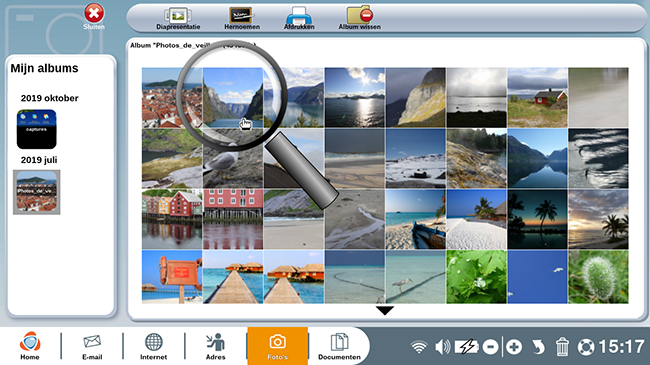Open help lifebuoy icon
Viewport: 650px width, 365px height.
pyautogui.click(x=586, y=347)
